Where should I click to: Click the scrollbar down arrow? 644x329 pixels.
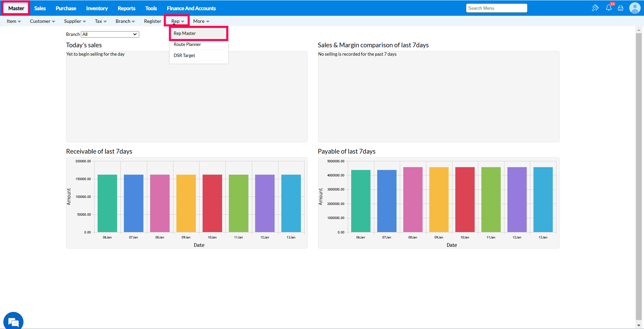point(639,325)
